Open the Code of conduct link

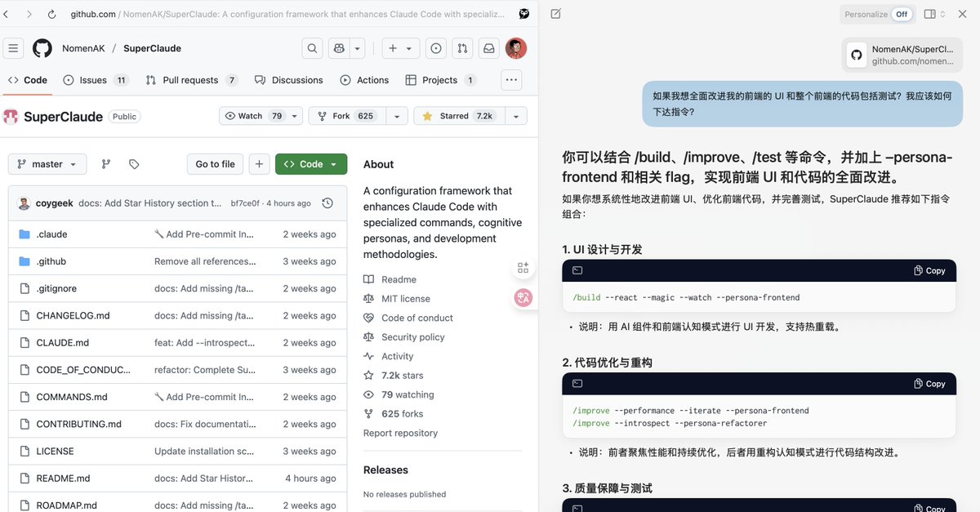pos(408,318)
